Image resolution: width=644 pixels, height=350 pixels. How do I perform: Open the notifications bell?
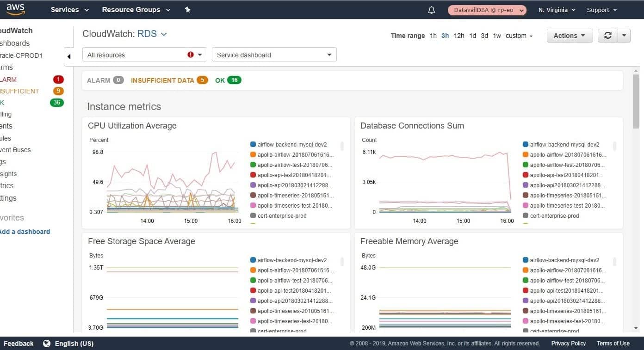(x=432, y=10)
